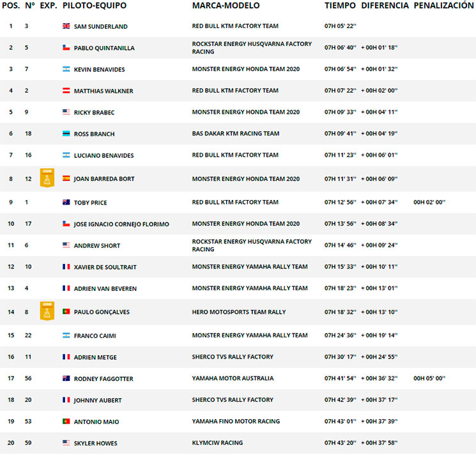Click the Spanish flag beside Joan Barreda Bort
Viewport: 476px width, 455px height.
(66, 178)
